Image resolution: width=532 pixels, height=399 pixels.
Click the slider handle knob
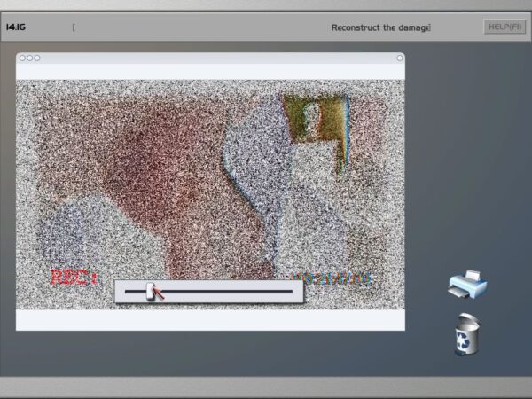pos(152,290)
